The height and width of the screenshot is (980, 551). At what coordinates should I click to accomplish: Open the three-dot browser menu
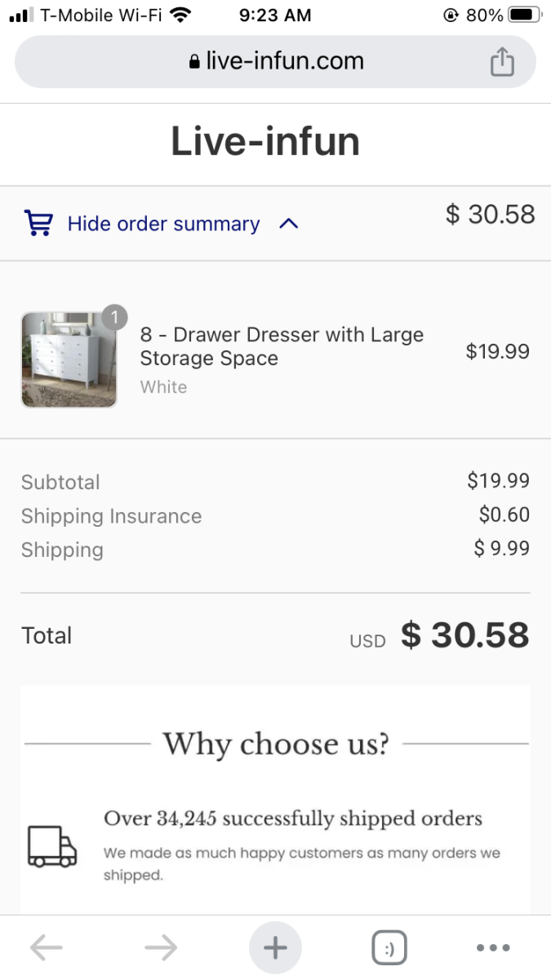click(x=493, y=948)
